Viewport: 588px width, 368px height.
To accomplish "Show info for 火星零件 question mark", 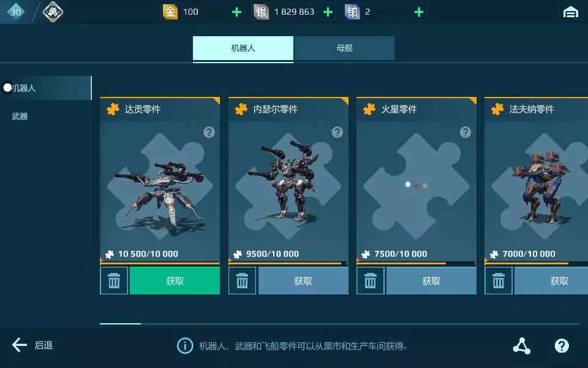I will 466,132.
